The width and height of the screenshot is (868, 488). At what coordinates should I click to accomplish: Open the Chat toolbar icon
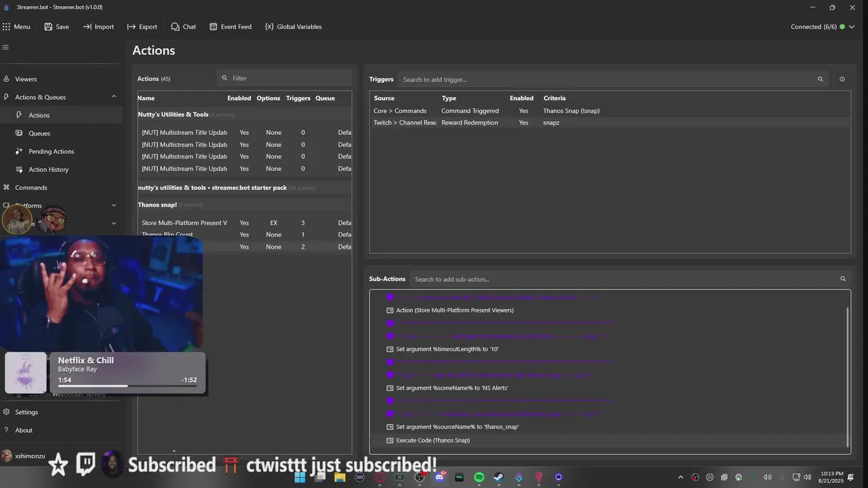tap(176, 27)
